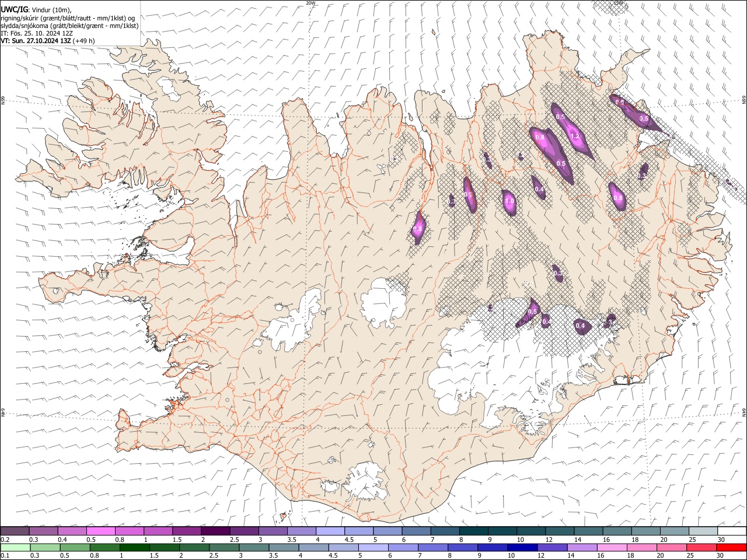Pick the grey-purple 0.2 snow legend swatch
747x560 pixels.
click(x=15, y=531)
